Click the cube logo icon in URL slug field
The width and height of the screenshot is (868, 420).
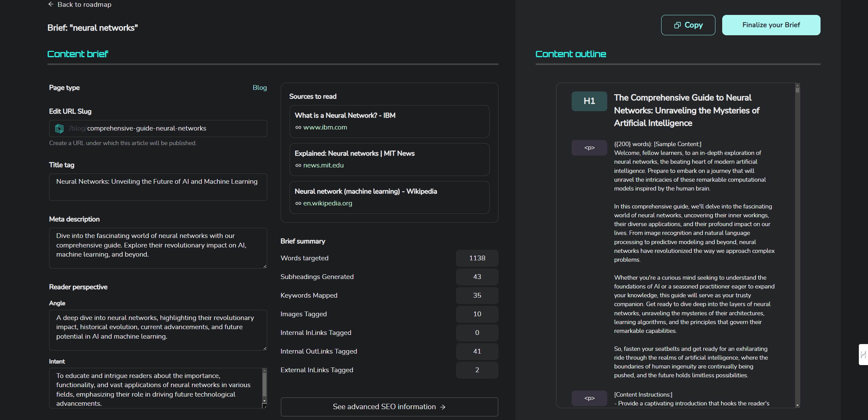click(x=59, y=128)
